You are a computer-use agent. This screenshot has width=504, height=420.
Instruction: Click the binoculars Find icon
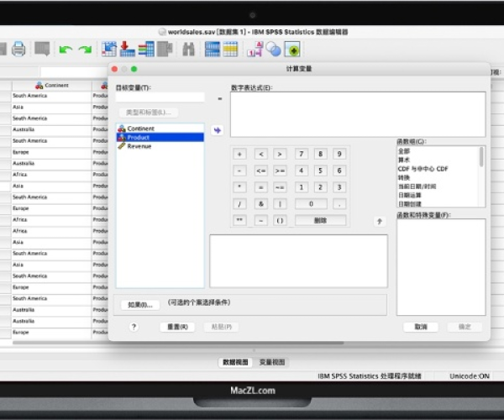pyautogui.click(x=188, y=50)
